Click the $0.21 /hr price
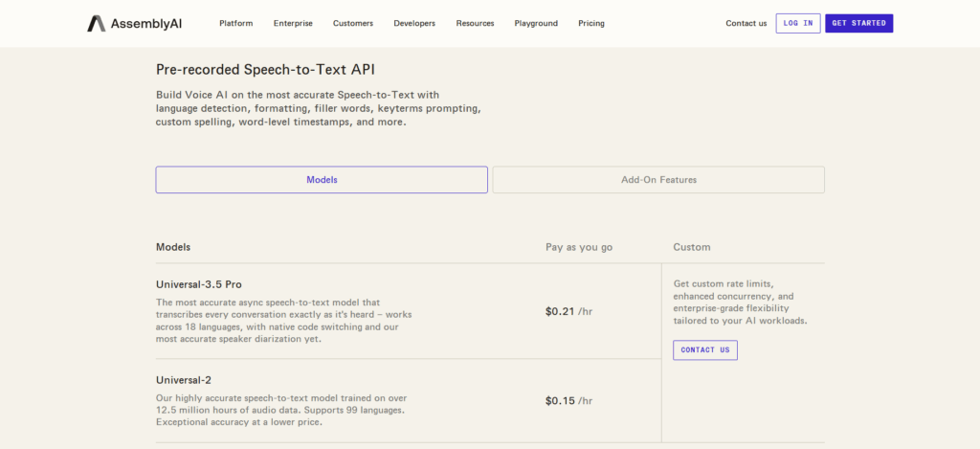The image size is (980, 449). pyautogui.click(x=568, y=311)
